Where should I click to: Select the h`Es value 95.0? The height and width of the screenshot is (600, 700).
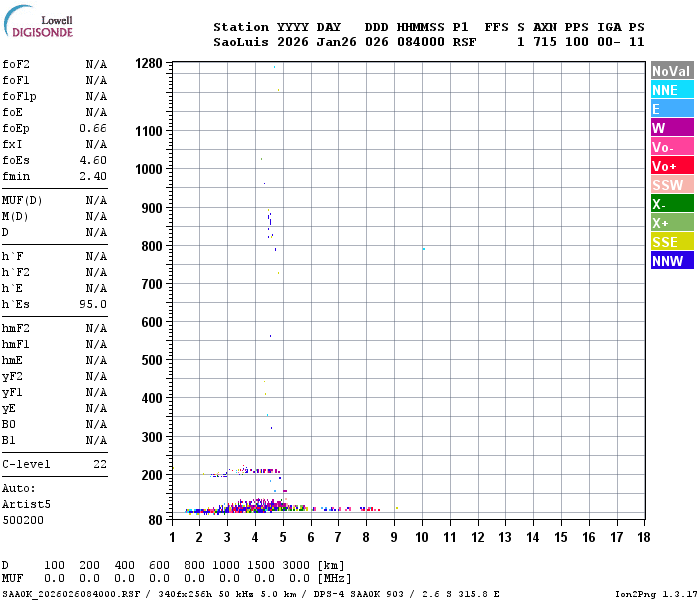[93, 304]
